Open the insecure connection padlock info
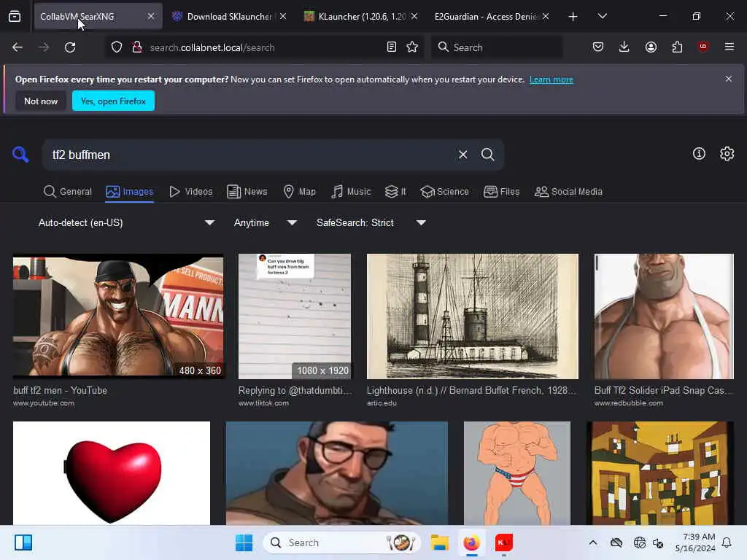Screen dimensions: 747x560 click(137, 47)
